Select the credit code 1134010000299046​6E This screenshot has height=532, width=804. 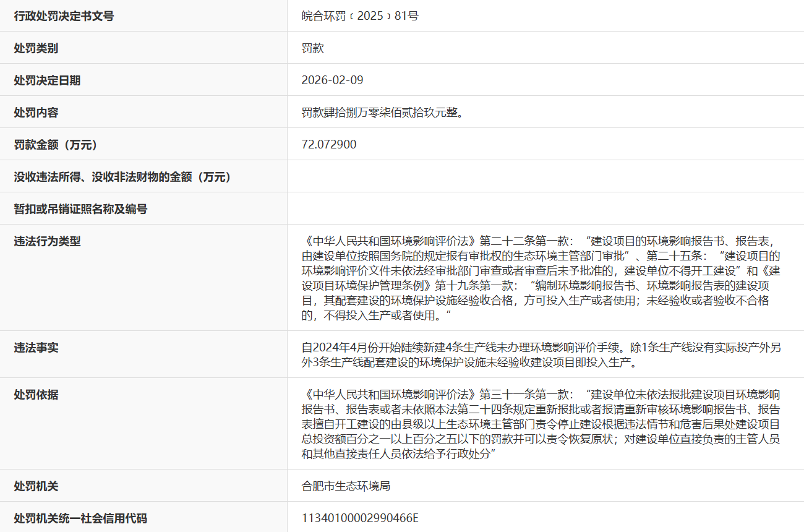[x=360, y=518]
